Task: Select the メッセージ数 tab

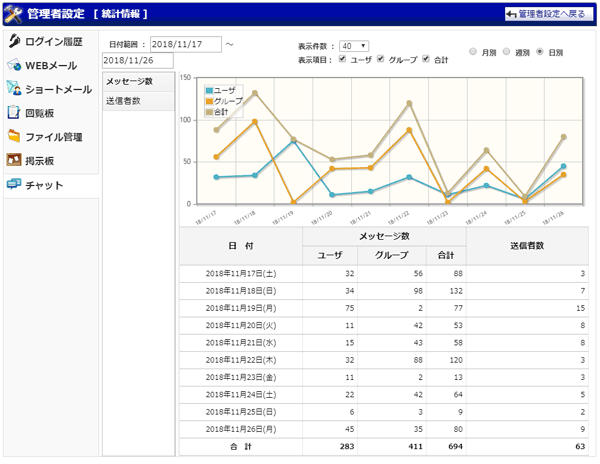Action: pos(139,81)
